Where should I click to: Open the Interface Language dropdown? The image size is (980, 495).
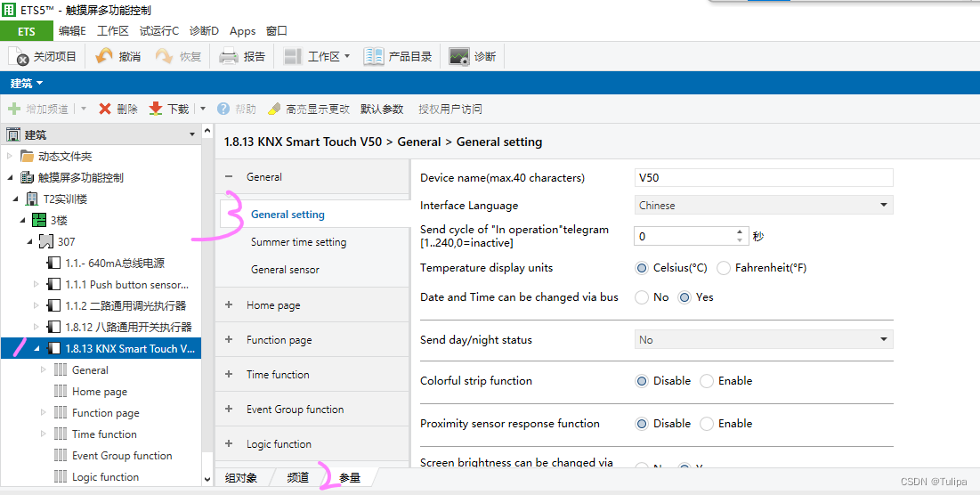point(764,205)
